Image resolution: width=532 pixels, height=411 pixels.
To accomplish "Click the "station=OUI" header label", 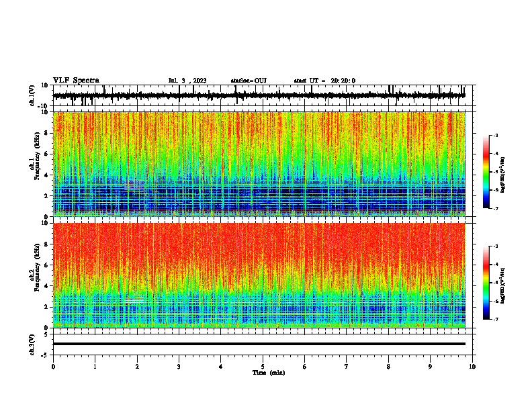I will (x=249, y=81).
